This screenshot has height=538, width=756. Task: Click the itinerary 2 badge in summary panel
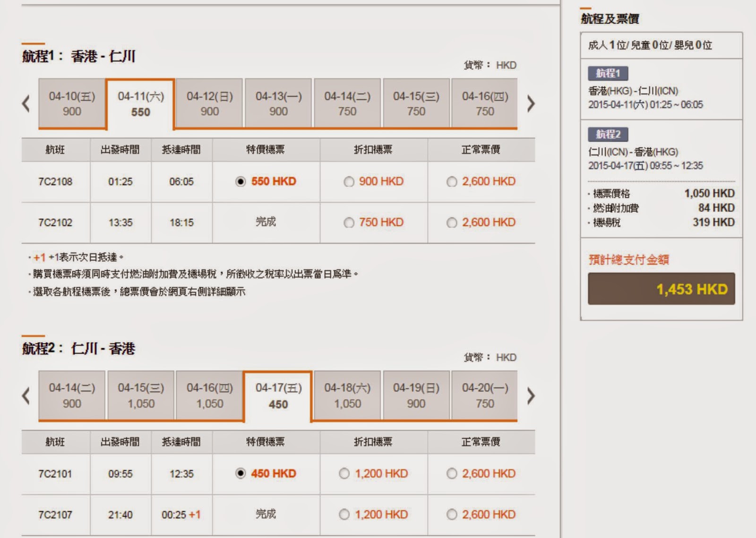608,134
